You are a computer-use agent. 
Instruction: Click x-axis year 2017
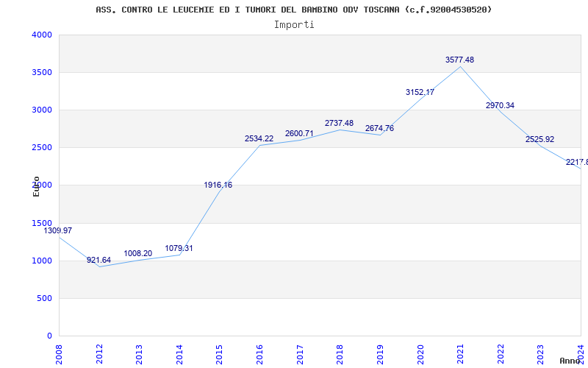coord(300,355)
